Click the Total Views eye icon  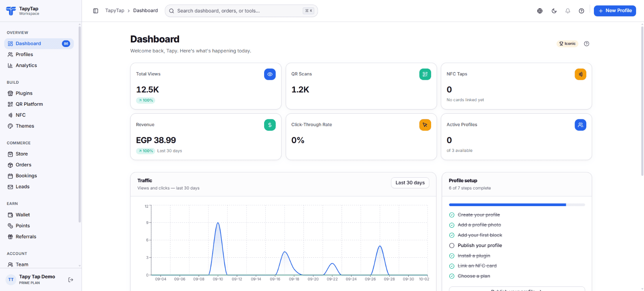point(270,74)
